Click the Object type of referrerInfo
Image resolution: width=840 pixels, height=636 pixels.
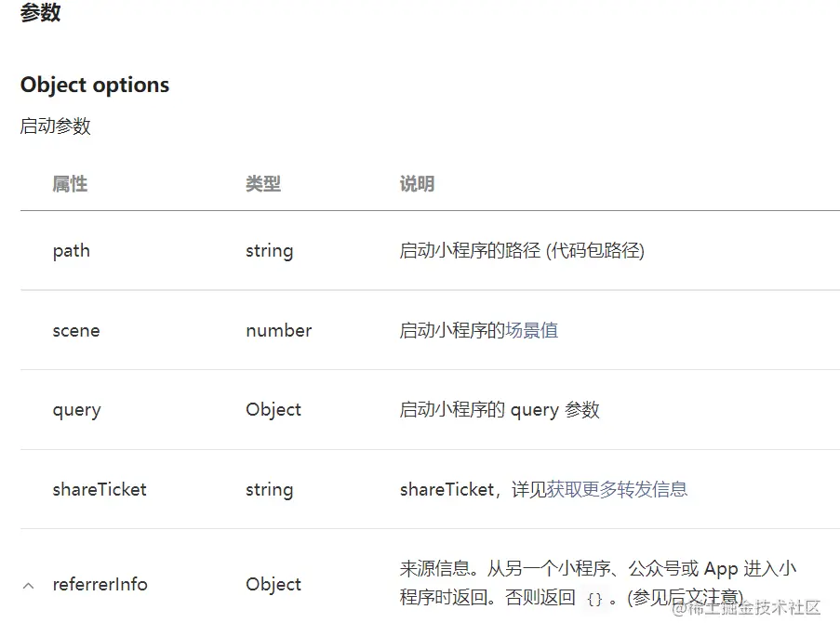(273, 585)
